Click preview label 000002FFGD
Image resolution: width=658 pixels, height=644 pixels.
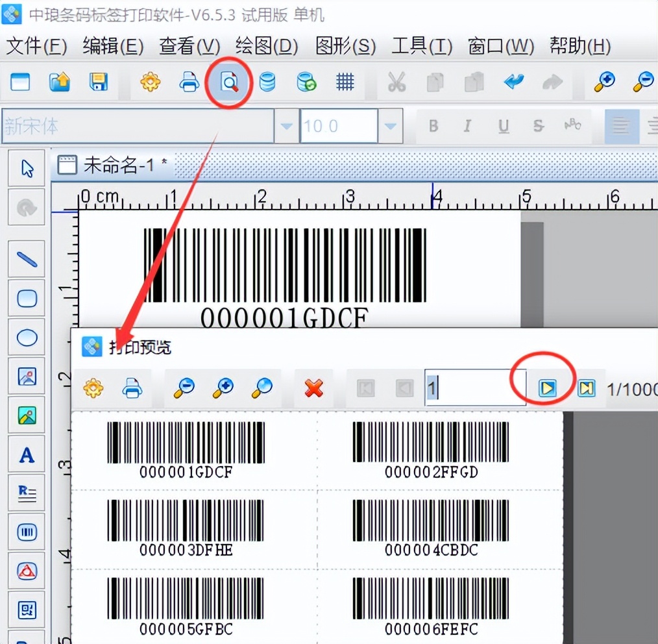431,451
